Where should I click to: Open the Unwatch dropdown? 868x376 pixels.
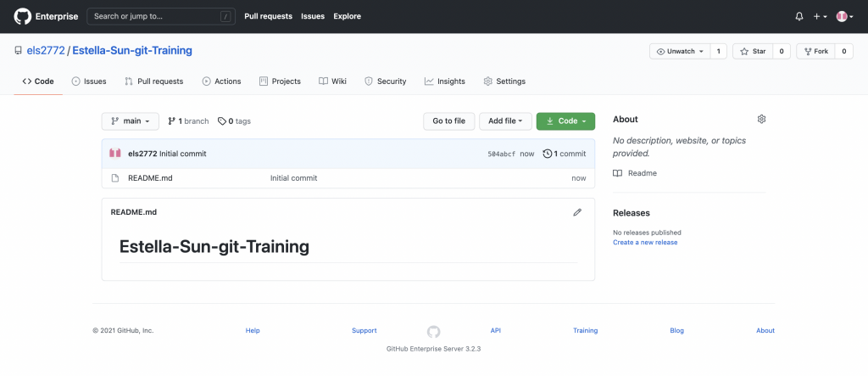click(x=680, y=51)
